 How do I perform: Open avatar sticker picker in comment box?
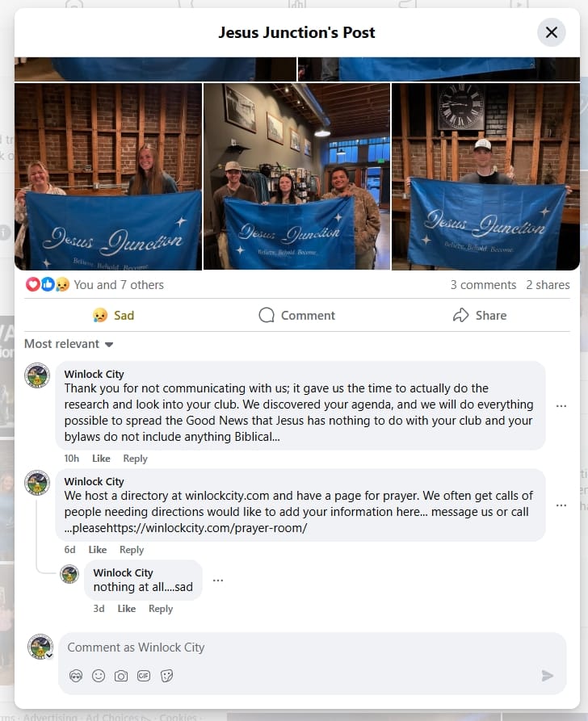pos(76,676)
